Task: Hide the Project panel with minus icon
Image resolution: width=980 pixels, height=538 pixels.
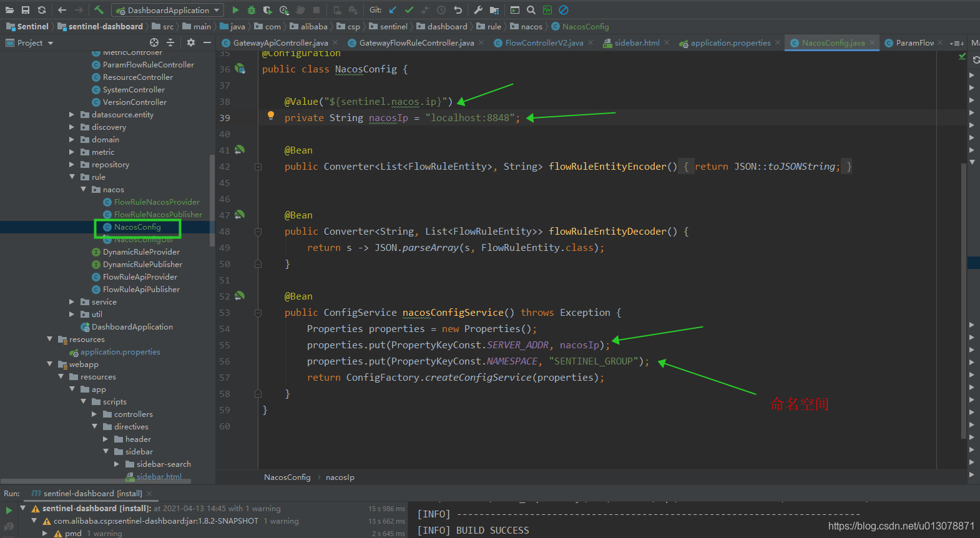Action: 207,42
